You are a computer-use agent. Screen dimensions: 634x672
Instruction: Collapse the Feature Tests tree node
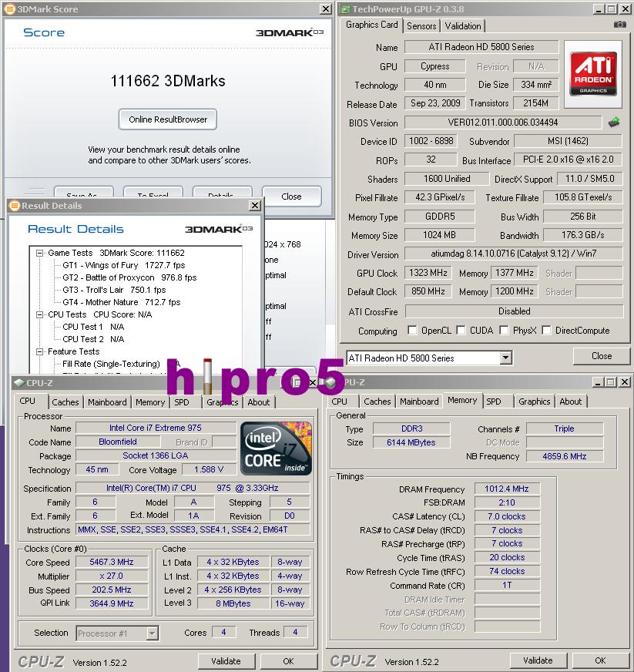(40, 351)
